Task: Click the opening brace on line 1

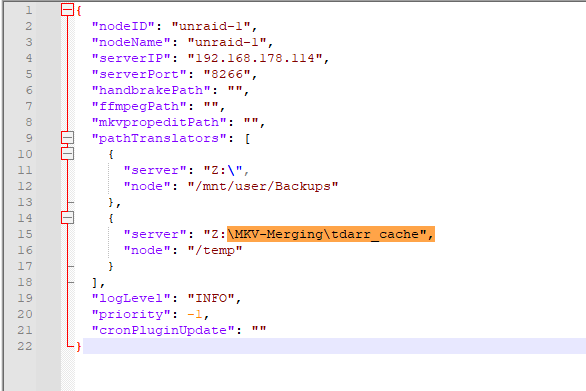Action: [x=79, y=10]
